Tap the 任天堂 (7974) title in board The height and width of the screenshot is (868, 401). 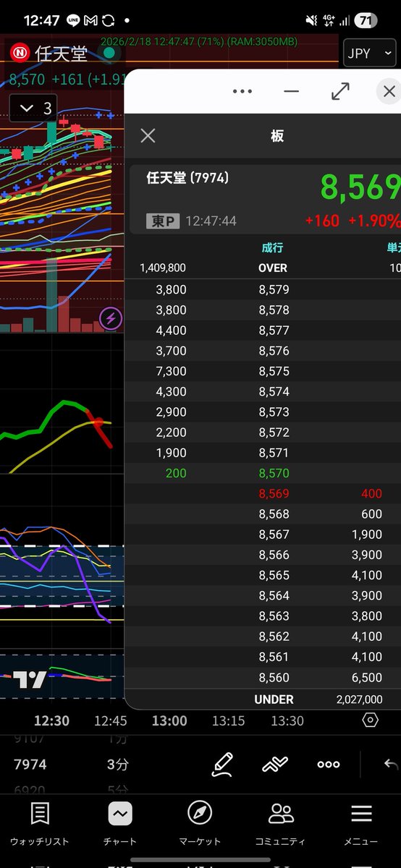187,177
